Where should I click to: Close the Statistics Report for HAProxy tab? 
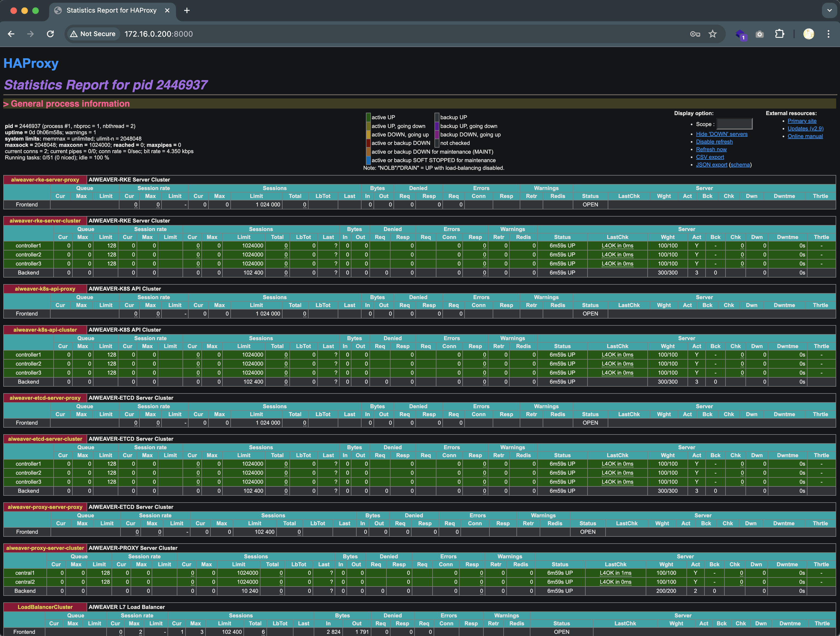[x=167, y=11]
